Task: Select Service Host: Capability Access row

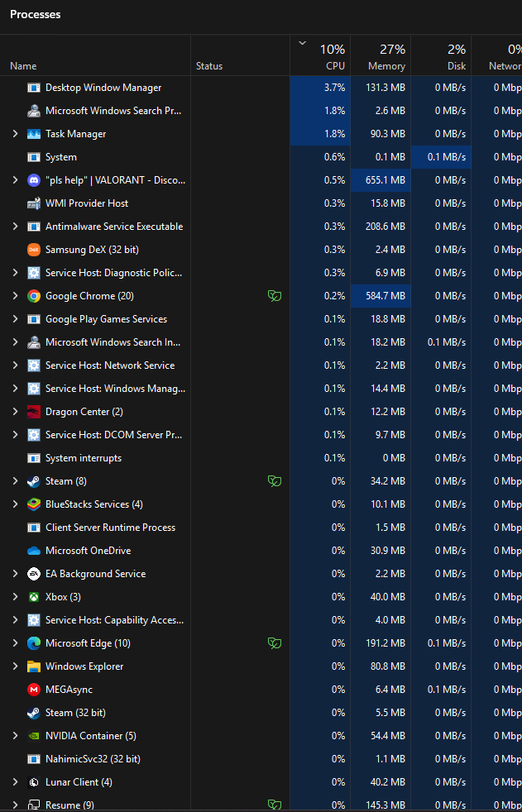Action: click(x=261, y=620)
